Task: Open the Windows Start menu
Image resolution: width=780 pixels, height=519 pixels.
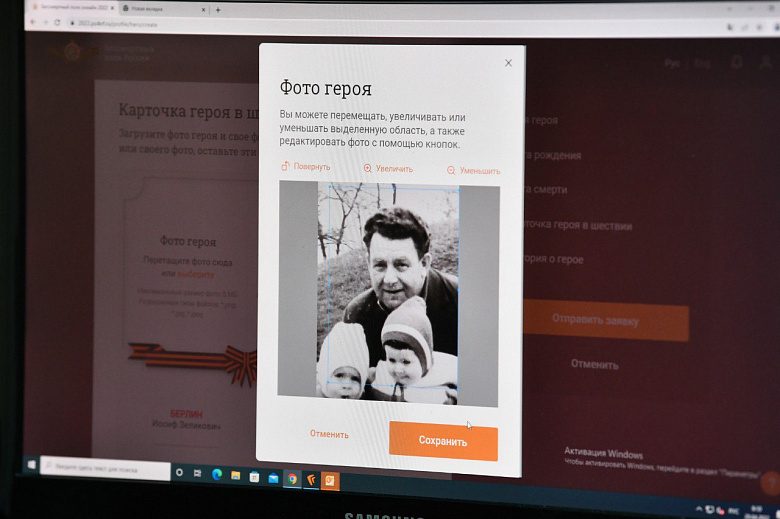Action: click(31, 466)
